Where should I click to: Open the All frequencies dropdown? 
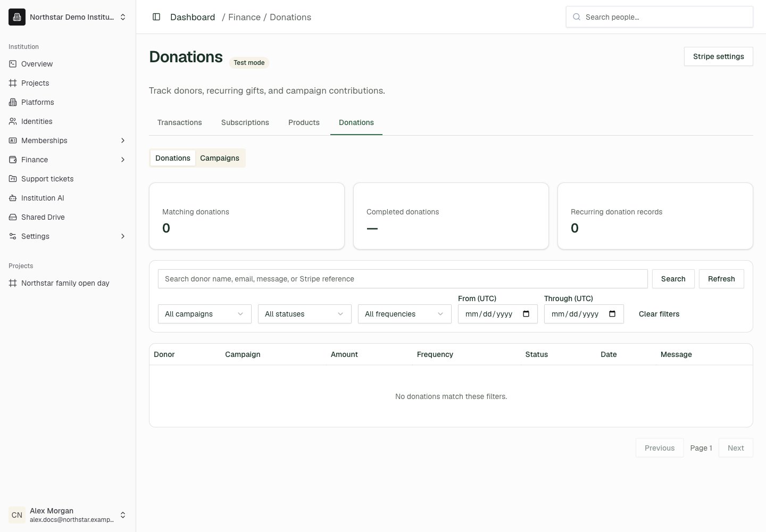pyautogui.click(x=405, y=314)
